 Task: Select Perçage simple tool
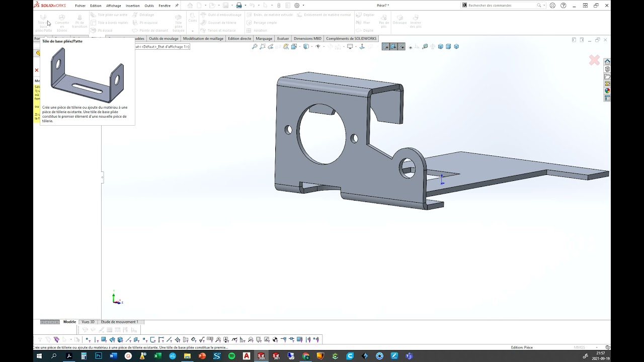pos(262,23)
